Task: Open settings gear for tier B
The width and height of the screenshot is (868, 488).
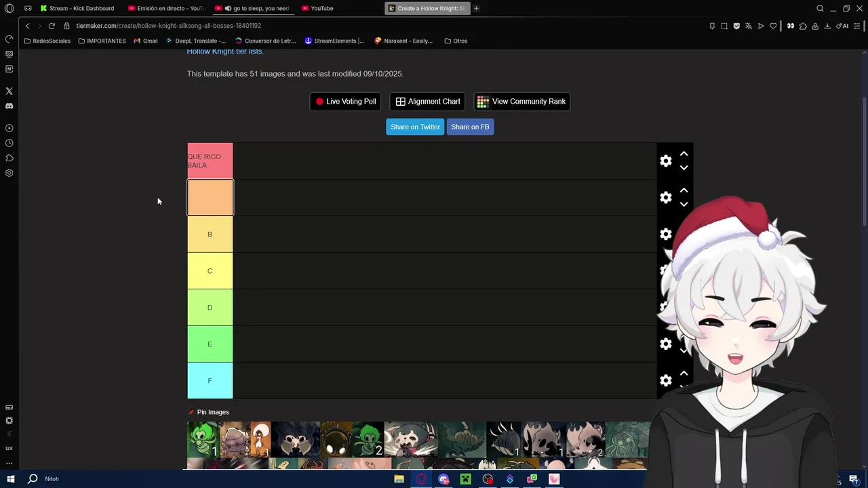Action: click(666, 234)
